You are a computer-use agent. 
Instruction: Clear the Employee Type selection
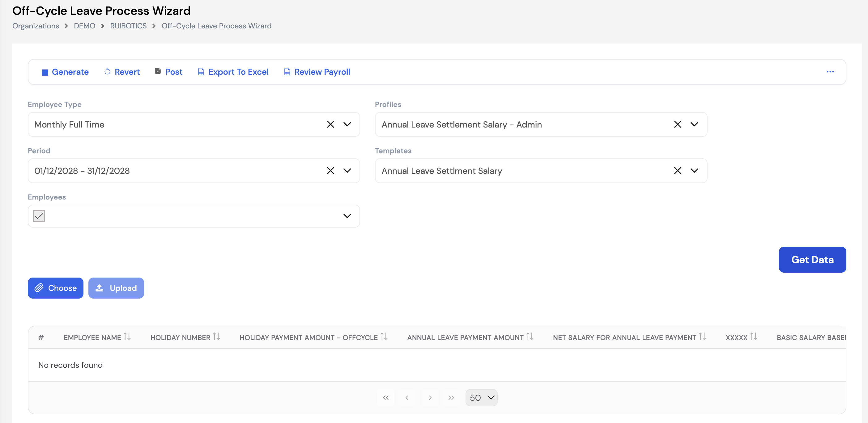pos(330,124)
